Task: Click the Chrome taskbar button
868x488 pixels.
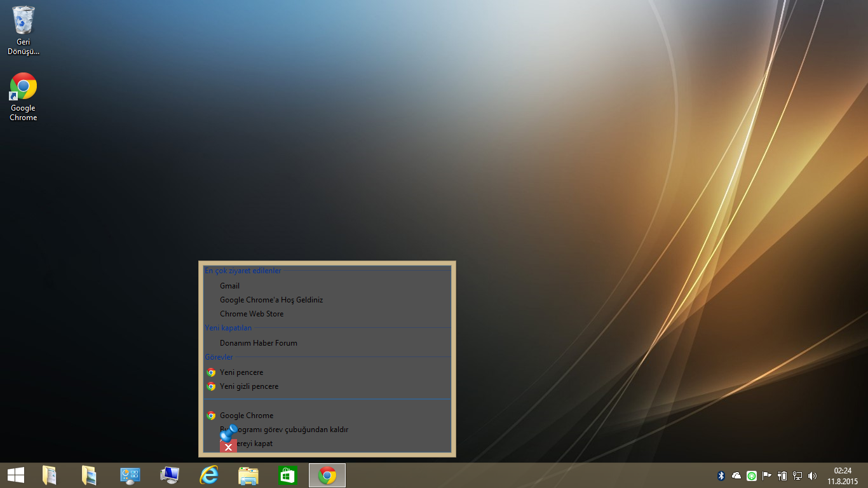Action: pos(327,475)
